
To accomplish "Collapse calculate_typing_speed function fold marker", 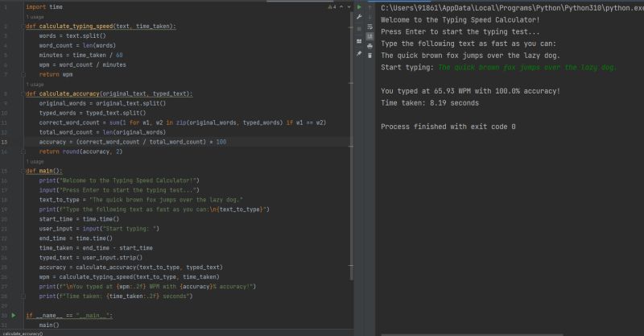I will [23, 27].
